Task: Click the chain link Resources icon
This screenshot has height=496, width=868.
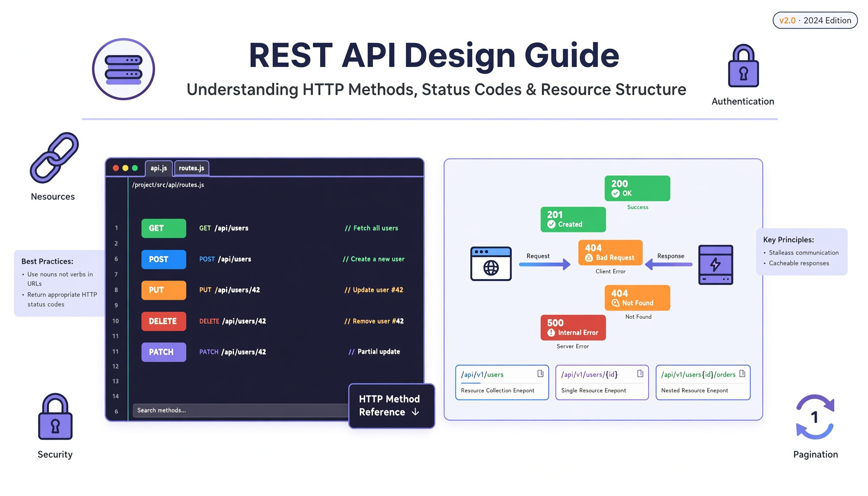Action: tap(54, 158)
